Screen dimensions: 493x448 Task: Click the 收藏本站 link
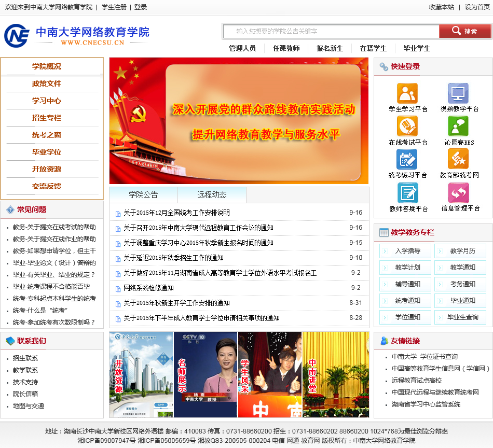tap(442, 7)
